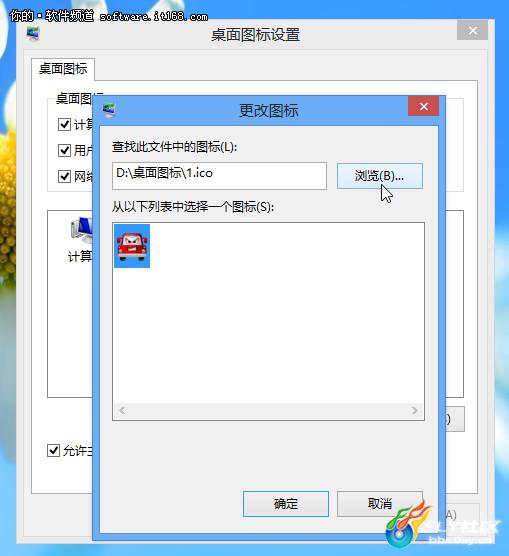Close the 更改图标 dialog with red X
The width and height of the screenshot is (509, 556).
(x=424, y=106)
